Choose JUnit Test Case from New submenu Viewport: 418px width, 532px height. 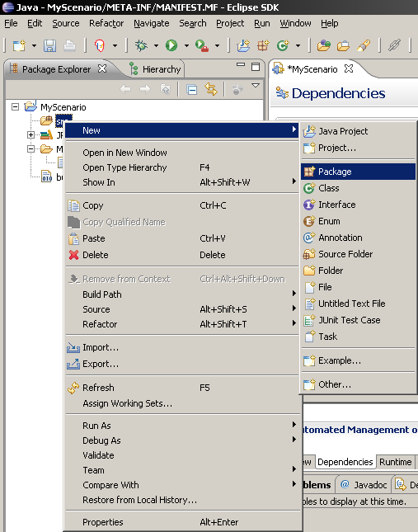tap(358, 320)
